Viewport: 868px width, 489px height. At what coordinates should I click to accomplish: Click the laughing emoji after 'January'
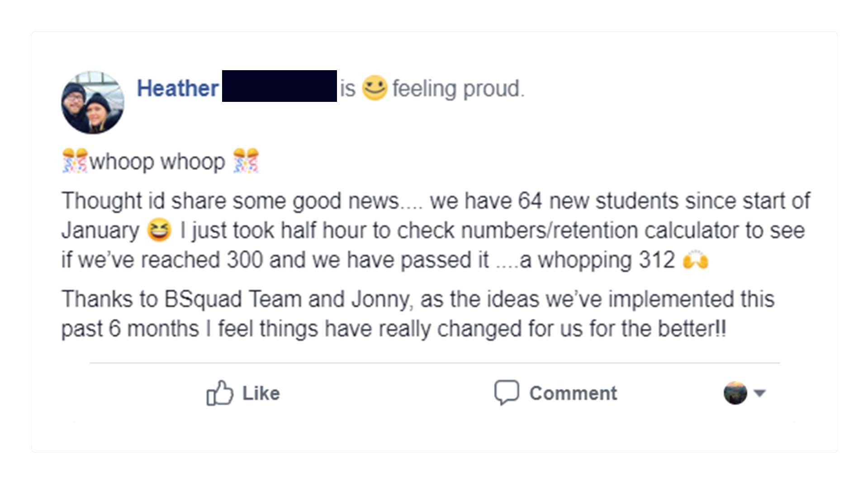(159, 230)
